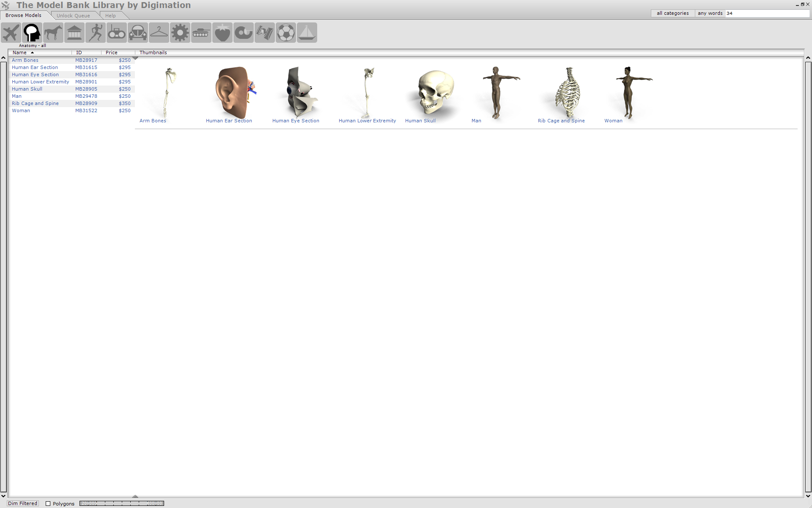Switch to the Unlock Queue tab

coord(73,16)
